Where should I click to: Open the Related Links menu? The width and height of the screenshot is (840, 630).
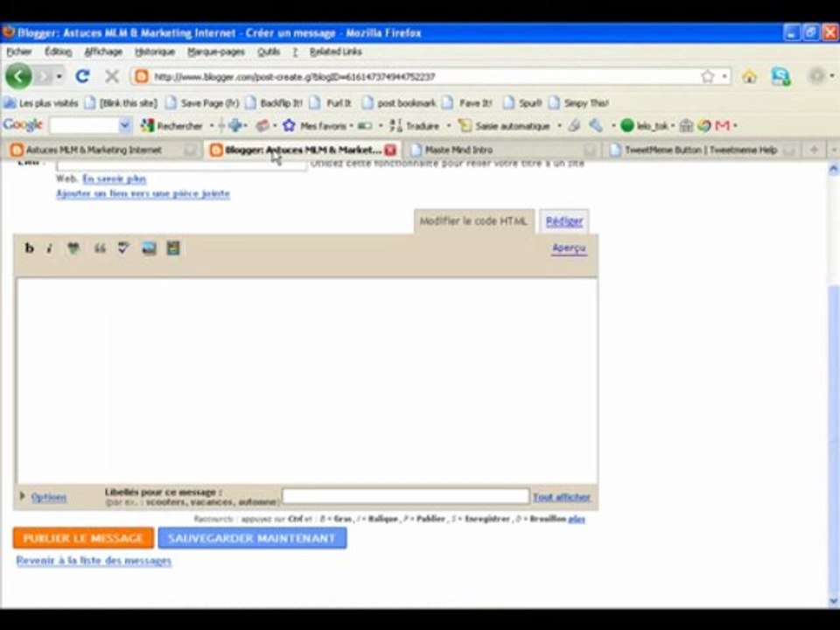click(x=335, y=52)
